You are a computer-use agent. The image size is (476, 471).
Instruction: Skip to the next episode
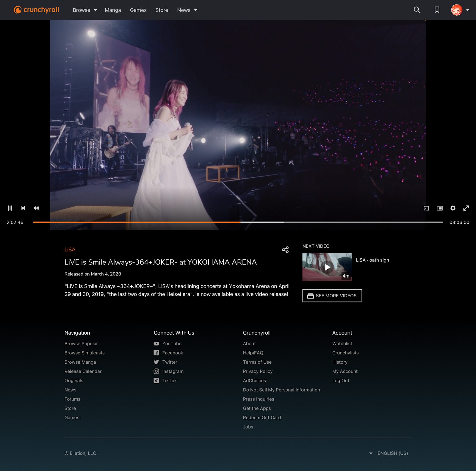coord(23,208)
